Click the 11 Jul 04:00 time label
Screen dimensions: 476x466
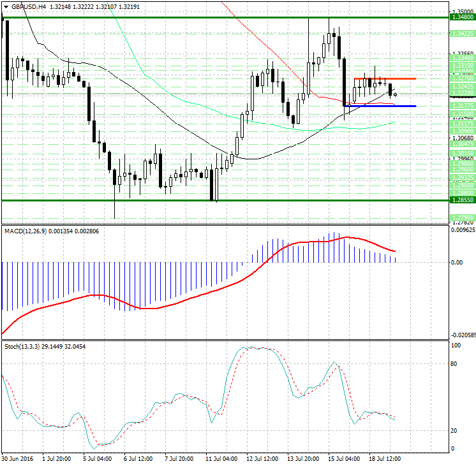click(x=221, y=458)
